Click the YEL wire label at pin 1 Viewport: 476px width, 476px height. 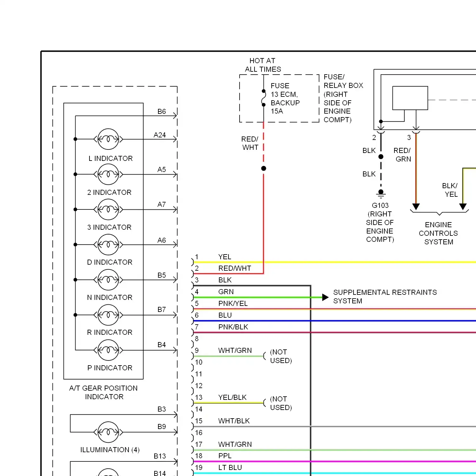pos(225,257)
